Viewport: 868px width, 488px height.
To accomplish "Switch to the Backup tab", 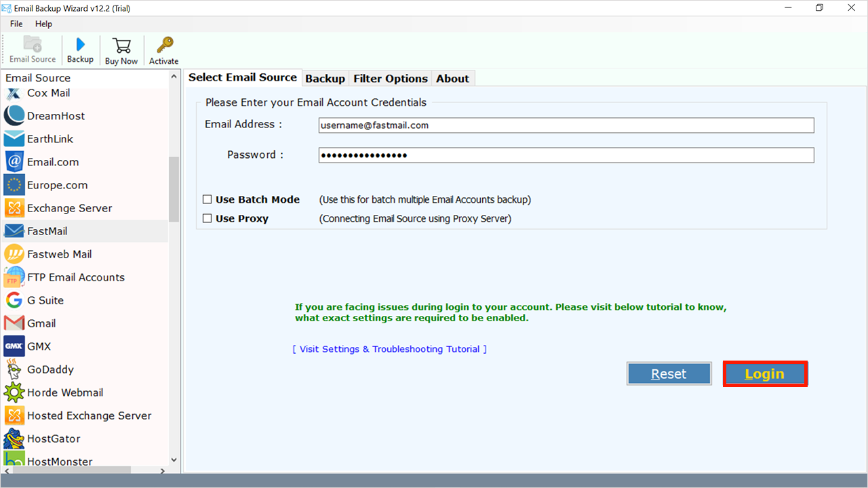I will coord(325,79).
